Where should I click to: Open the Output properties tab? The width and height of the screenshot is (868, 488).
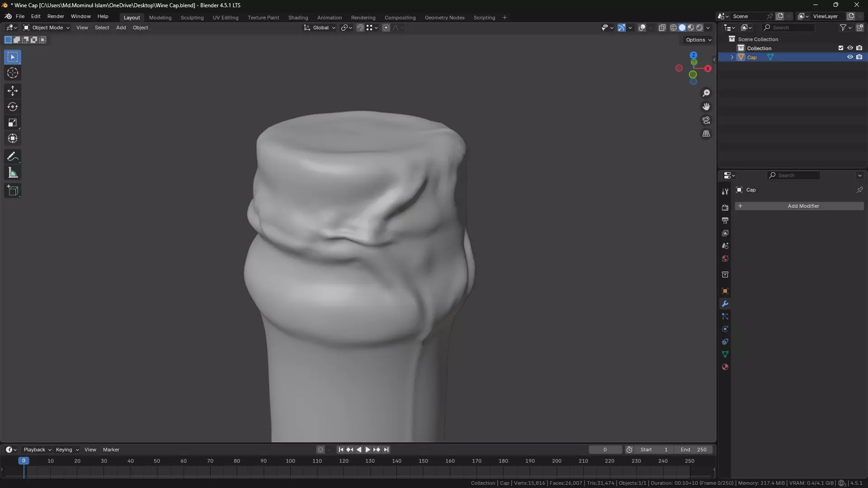725,221
